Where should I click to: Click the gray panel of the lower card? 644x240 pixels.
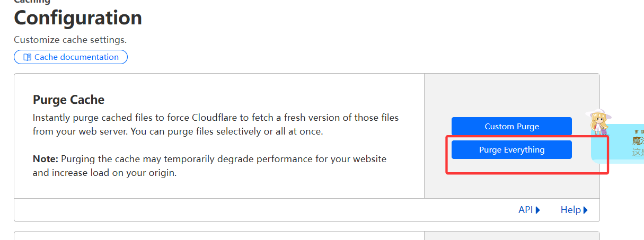click(512, 236)
